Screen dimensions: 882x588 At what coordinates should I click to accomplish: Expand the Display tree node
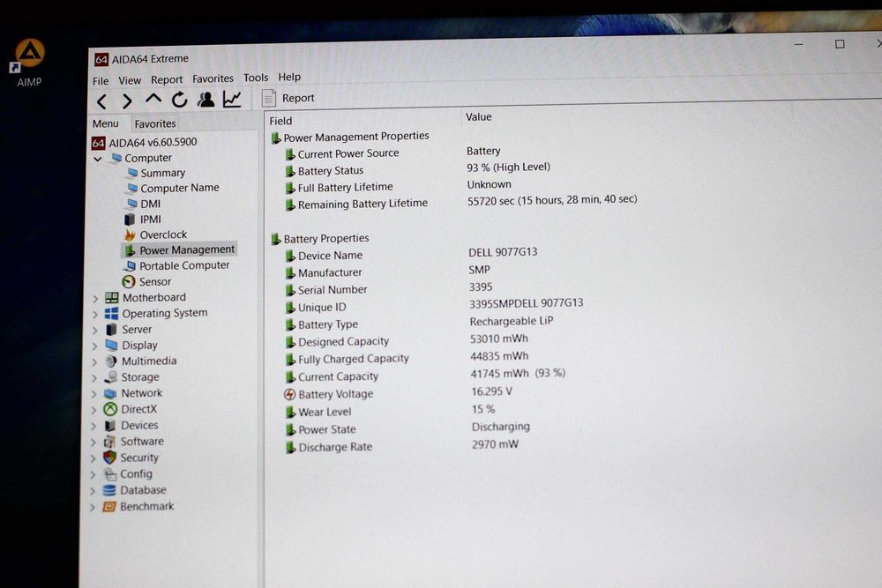(95, 346)
